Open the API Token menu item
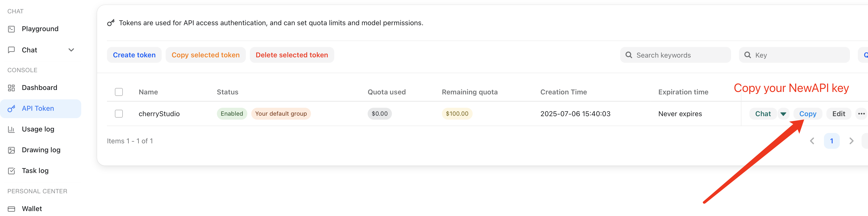 38,109
